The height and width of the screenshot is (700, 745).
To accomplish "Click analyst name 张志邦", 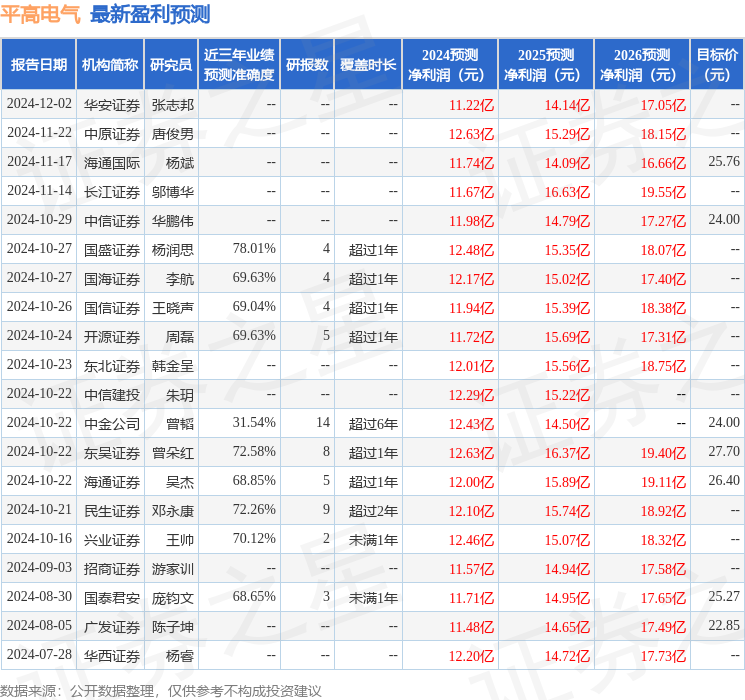I will 172,105.
